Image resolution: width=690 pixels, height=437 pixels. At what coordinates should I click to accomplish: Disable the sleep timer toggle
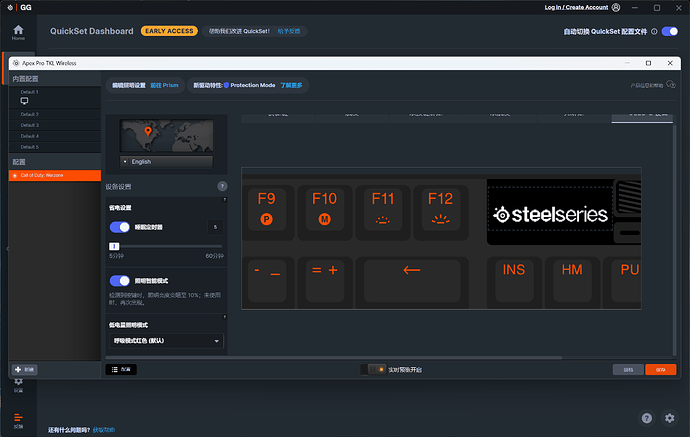click(x=119, y=227)
